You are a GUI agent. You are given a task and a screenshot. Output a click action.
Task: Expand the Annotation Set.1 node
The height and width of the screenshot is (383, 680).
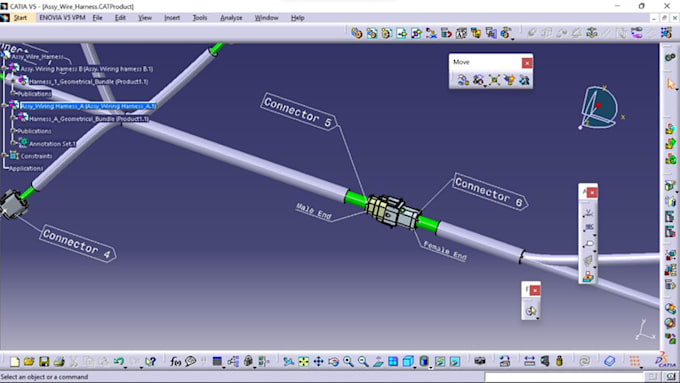click(x=13, y=143)
